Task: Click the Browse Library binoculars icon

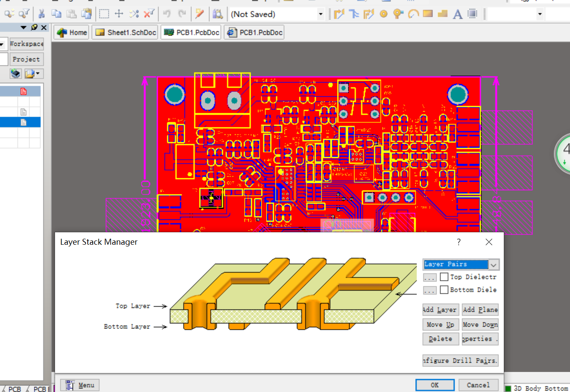Action: click(218, 14)
